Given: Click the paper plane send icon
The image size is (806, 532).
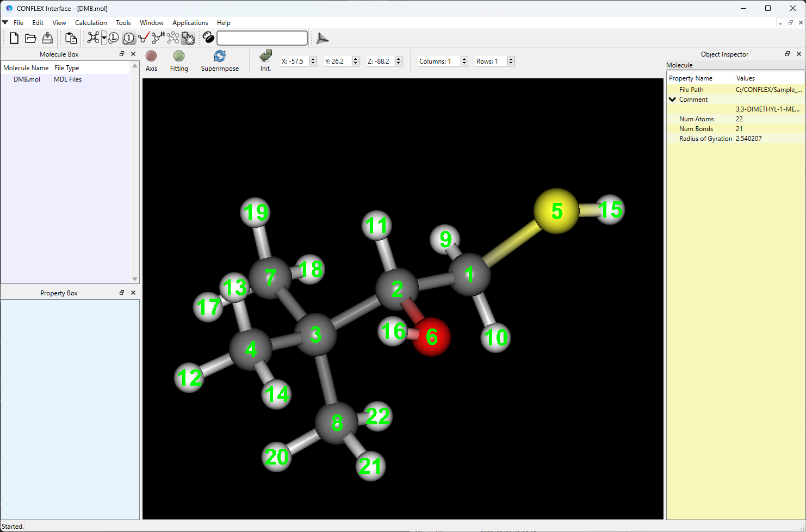Looking at the screenshot, I should click(x=322, y=39).
